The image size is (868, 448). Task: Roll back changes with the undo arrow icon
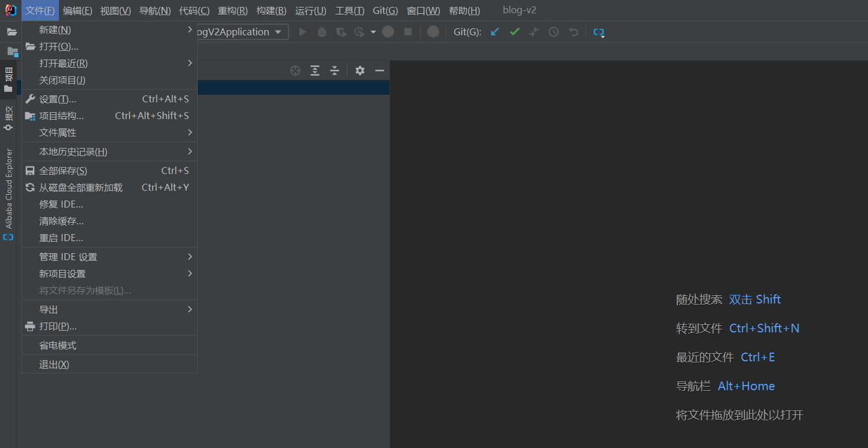point(573,32)
